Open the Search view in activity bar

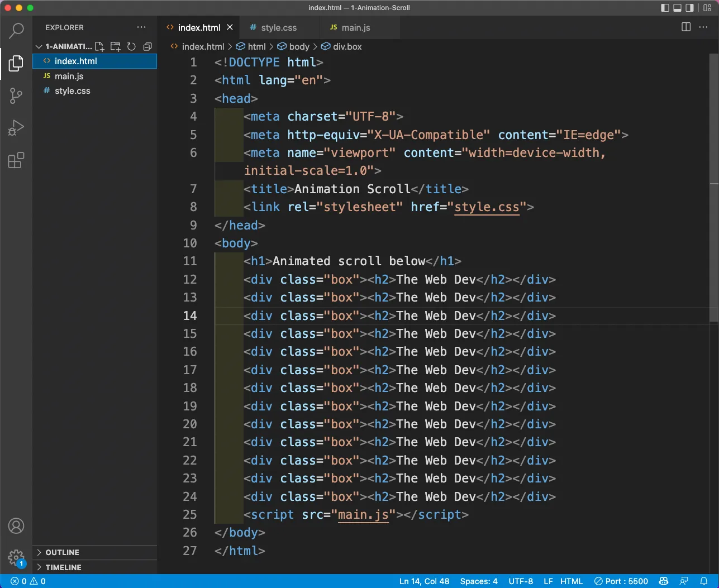click(x=16, y=30)
